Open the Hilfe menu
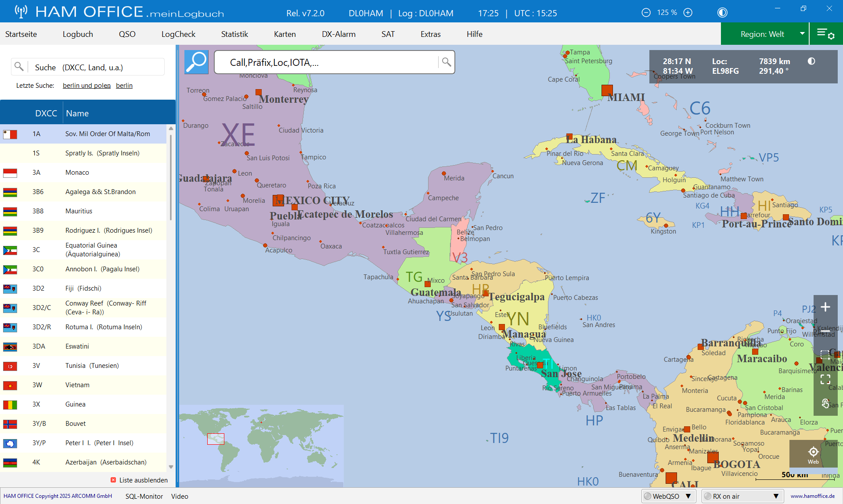The width and height of the screenshot is (843, 504). (475, 34)
